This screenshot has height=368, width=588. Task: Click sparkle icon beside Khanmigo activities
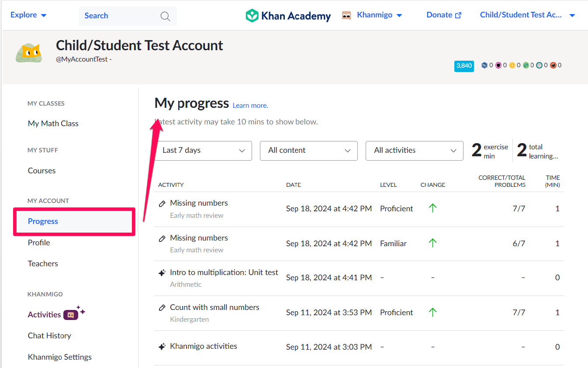162,347
